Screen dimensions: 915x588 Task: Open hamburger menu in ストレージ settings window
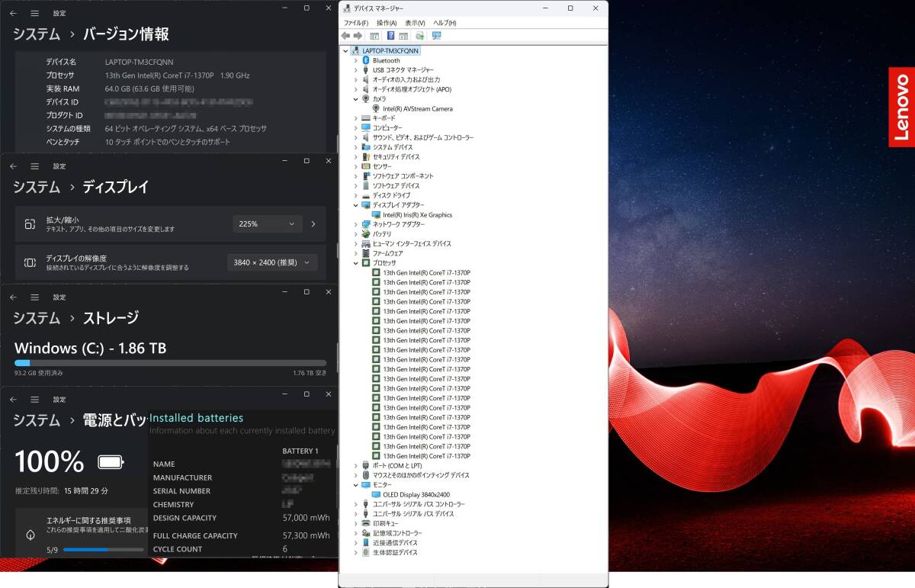coord(34,297)
